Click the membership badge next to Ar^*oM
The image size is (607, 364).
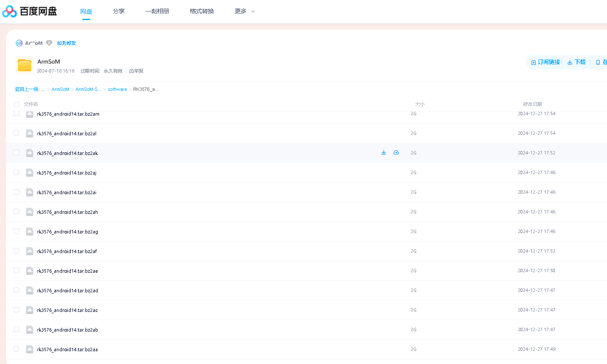coord(49,43)
